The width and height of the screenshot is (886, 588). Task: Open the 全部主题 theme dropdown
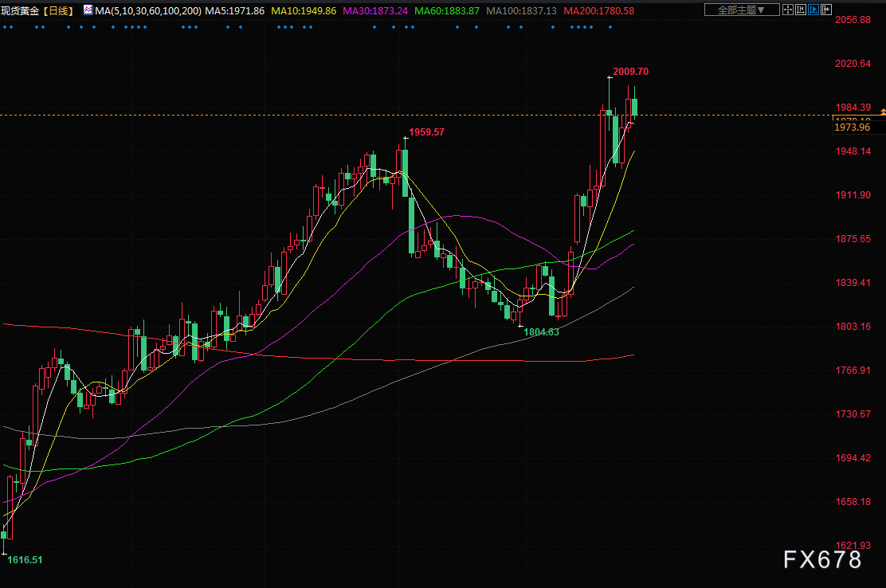click(x=737, y=10)
